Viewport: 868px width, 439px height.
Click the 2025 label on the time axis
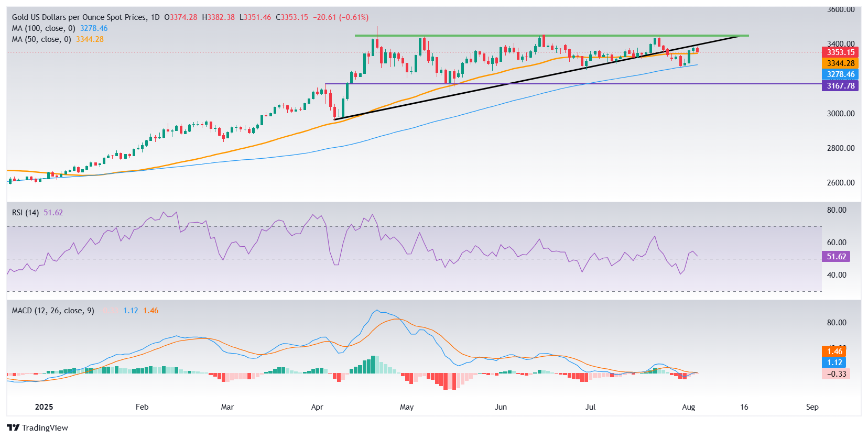(44, 407)
